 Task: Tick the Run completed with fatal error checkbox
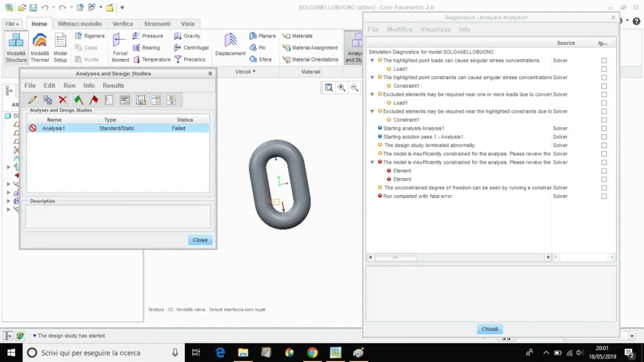point(604,196)
